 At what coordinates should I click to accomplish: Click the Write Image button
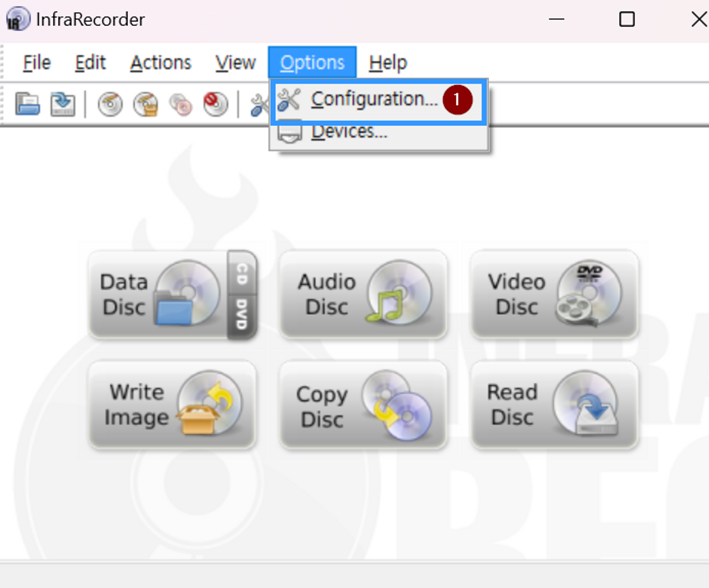[x=172, y=405]
